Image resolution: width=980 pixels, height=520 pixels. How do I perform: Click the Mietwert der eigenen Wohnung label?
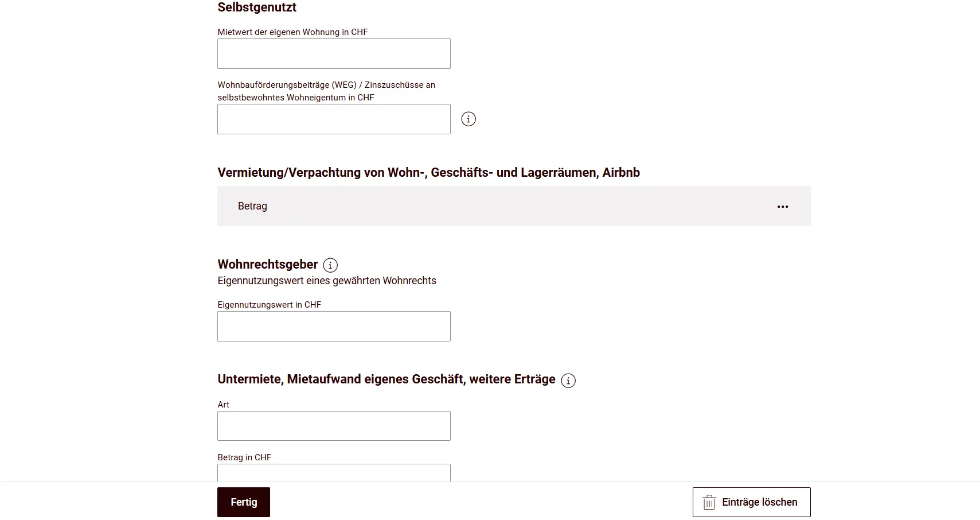pyautogui.click(x=292, y=32)
